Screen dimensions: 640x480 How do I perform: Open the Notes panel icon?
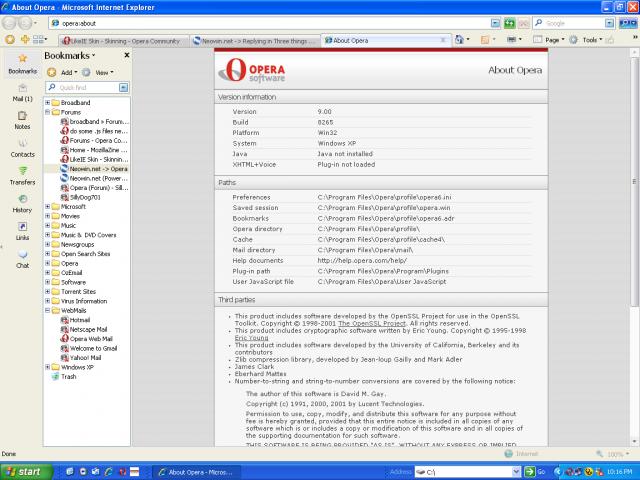point(22,119)
